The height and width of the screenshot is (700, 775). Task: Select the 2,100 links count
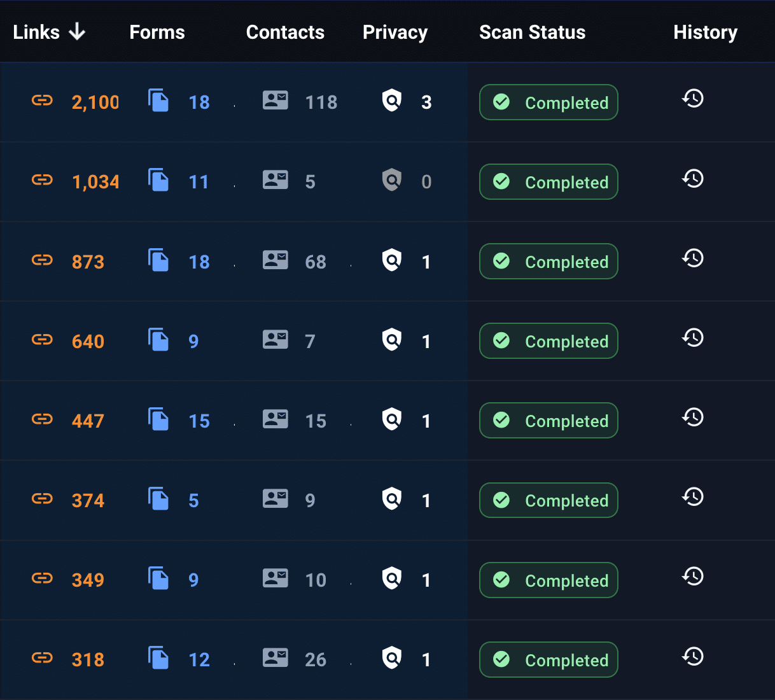[95, 102]
